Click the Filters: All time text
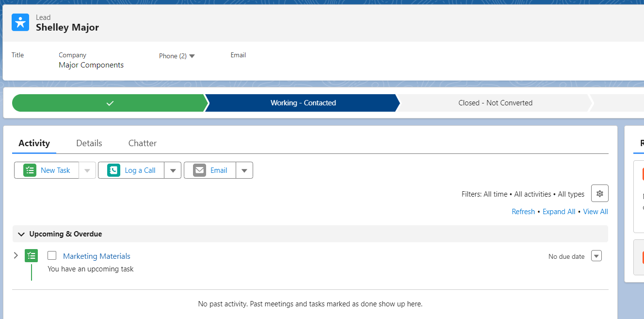The height and width of the screenshot is (319, 644). pyautogui.click(x=484, y=194)
